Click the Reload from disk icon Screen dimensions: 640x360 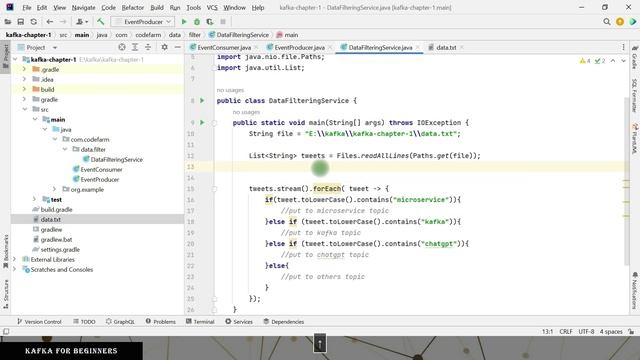coord(33,22)
